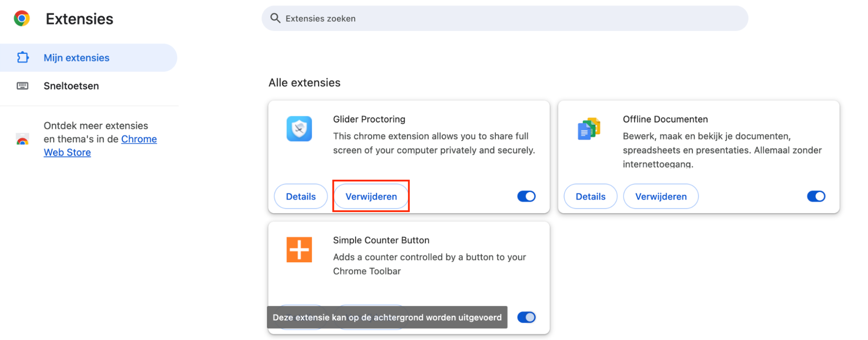The height and width of the screenshot is (340, 868).
Task: Click the Details button on Offline Documenten
Action: 590,196
